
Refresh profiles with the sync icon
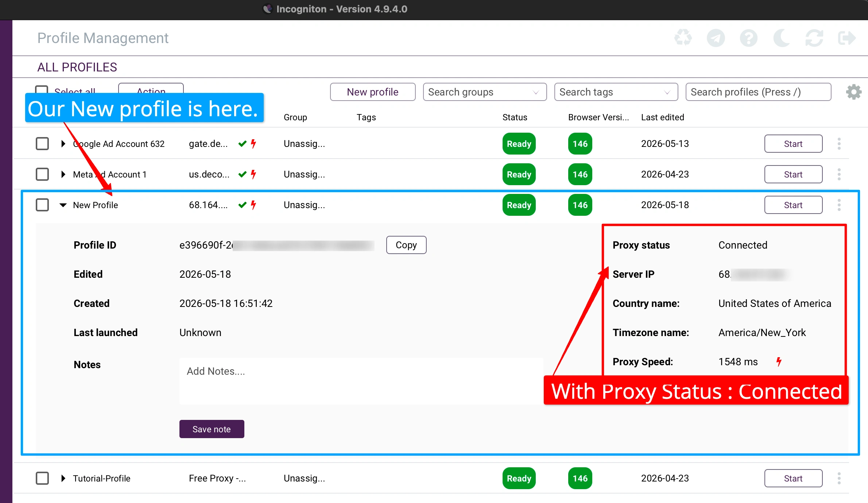(x=814, y=38)
